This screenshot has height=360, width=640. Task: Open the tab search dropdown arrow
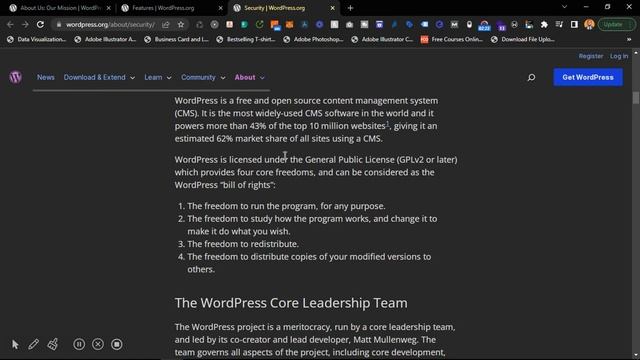(x=564, y=7)
